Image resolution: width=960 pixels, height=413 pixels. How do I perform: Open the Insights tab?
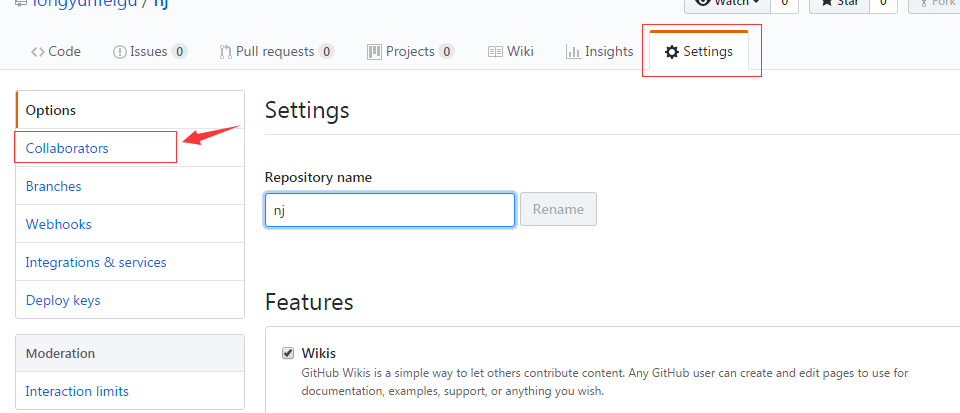[599, 51]
